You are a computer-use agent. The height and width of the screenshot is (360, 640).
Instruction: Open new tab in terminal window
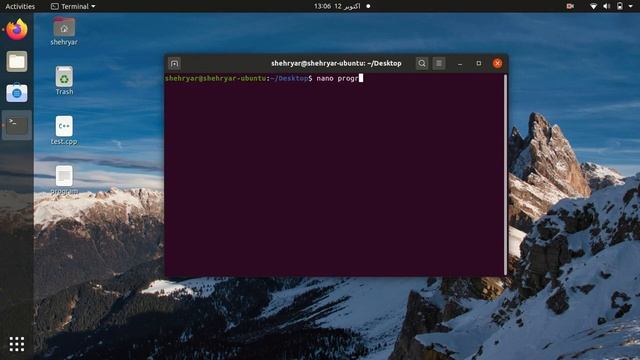(x=174, y=64)
